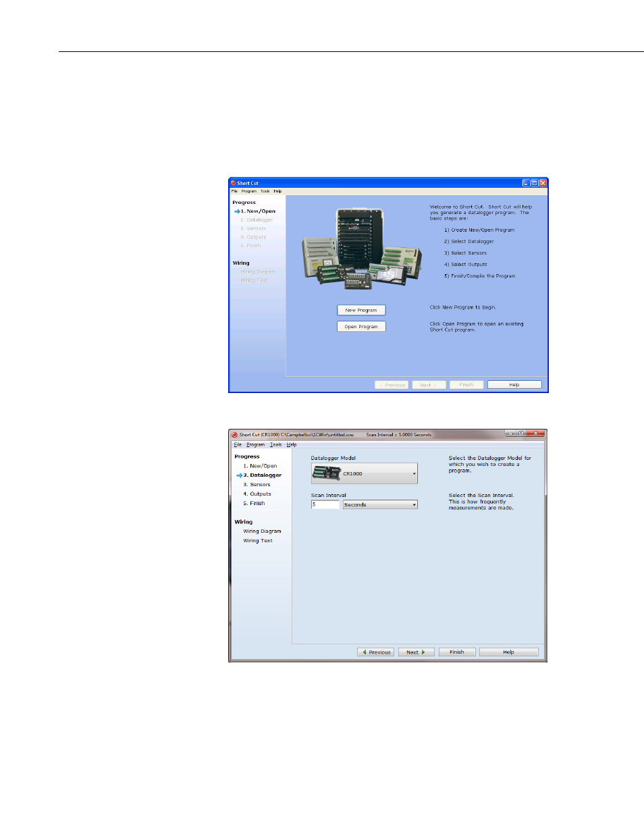Select 1. New/Open step in welcome window
The width and height of the screenshot is (644, 834).
click(258, 211)
